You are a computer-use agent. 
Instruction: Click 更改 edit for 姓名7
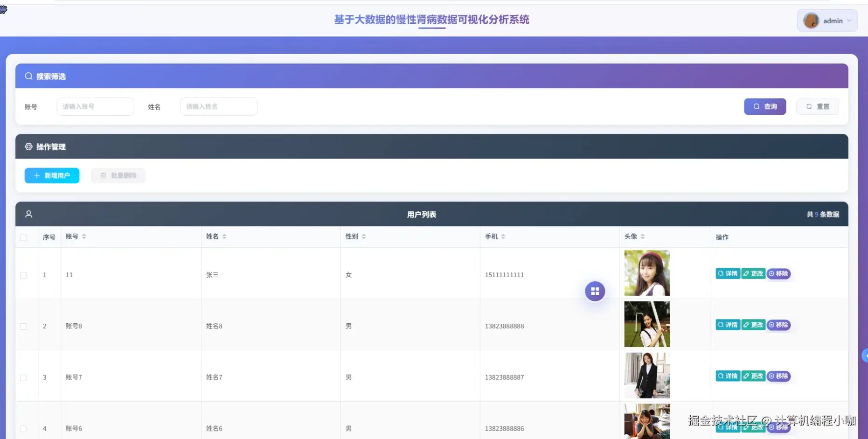point(753,376)
